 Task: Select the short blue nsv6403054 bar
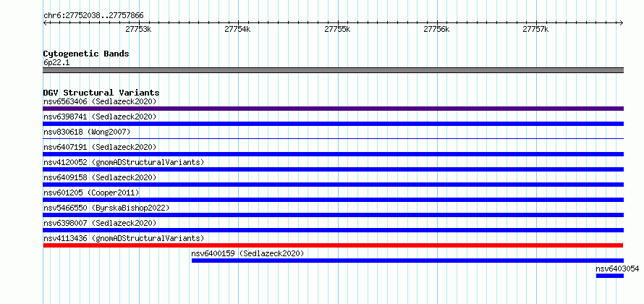click(610, 276)
